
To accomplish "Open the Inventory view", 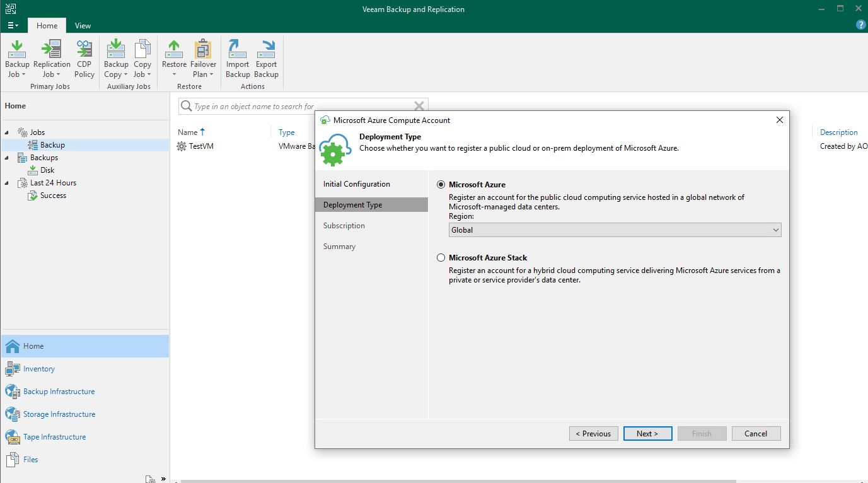I will [x=85, y=369].
